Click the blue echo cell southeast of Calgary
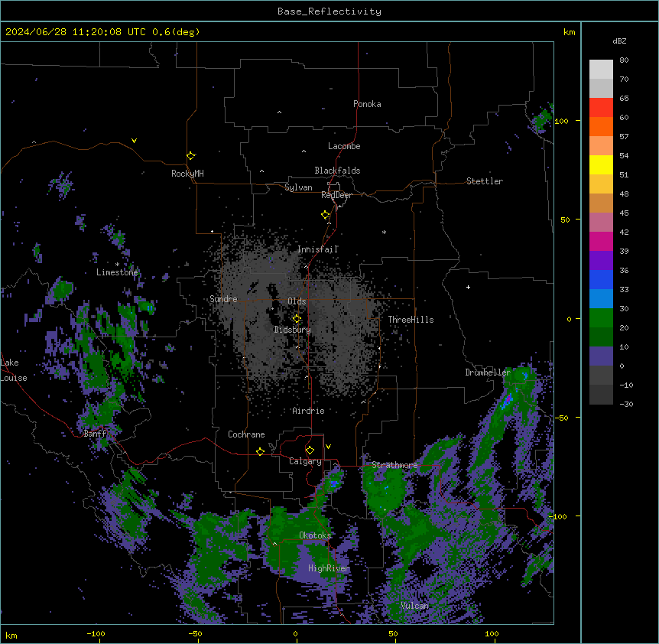Viewport: 659px width, 644px height. pos(334,484)
